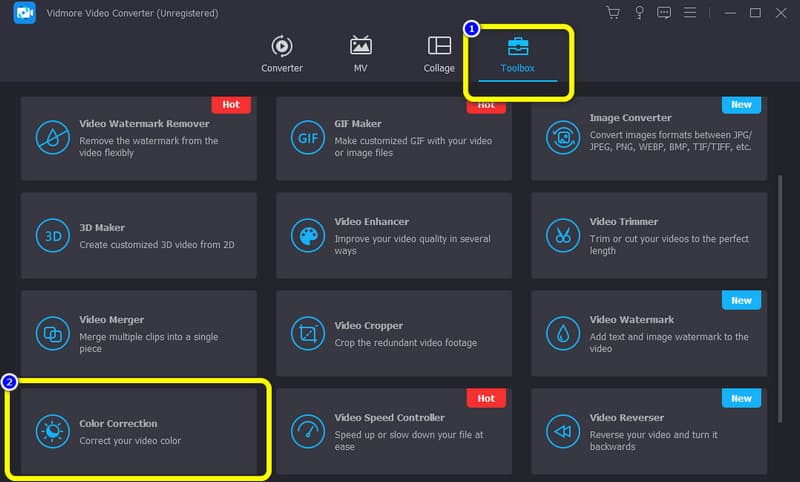
Task: Switch to the MV tab
Action: tap(361, 54)
